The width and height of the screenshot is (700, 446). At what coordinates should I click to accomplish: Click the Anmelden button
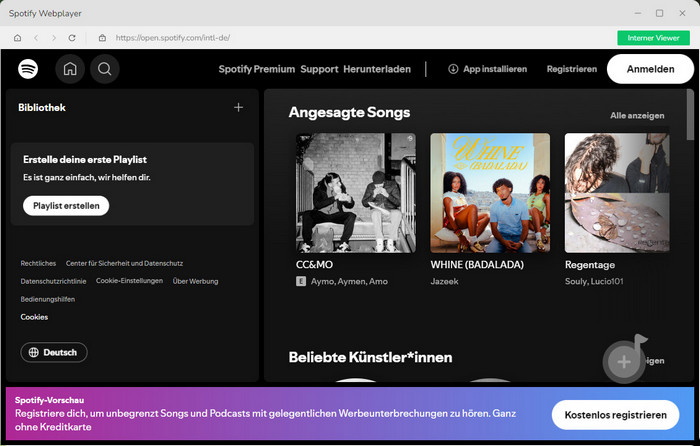(650, 69)
